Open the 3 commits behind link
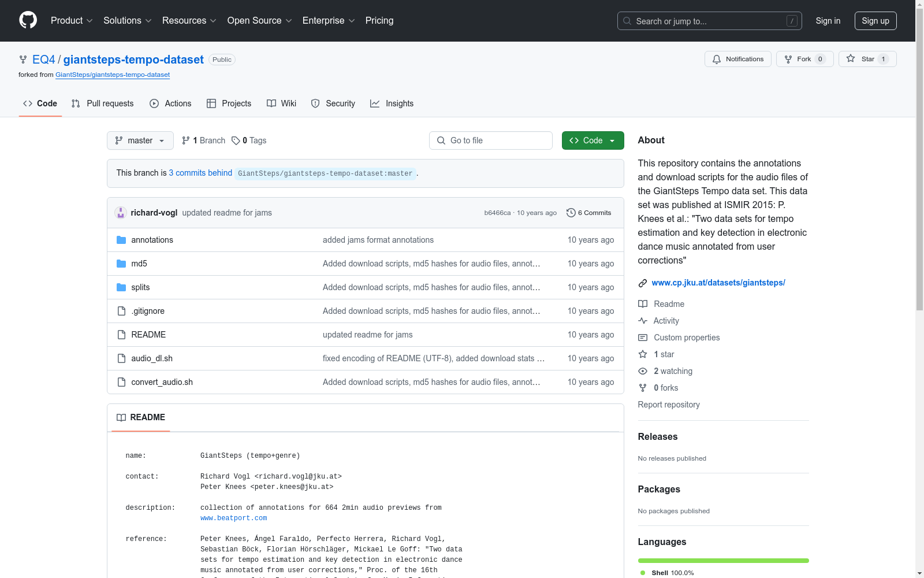 click(200, 173)
